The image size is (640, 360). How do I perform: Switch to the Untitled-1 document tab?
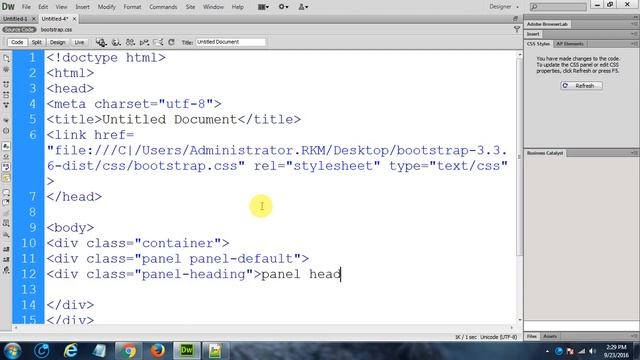pyautogui.click(x=15, y=19)
